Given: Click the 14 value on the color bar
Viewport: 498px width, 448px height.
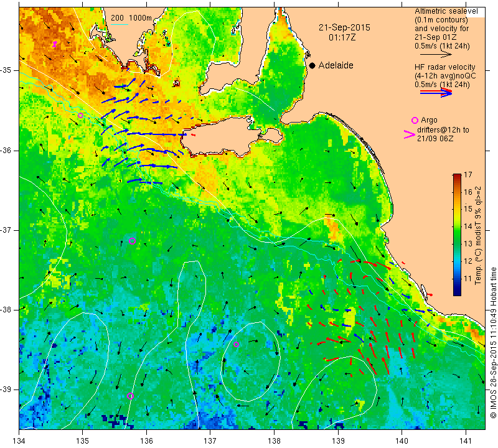Looking at the screenshot, I should tap(468, 226).
